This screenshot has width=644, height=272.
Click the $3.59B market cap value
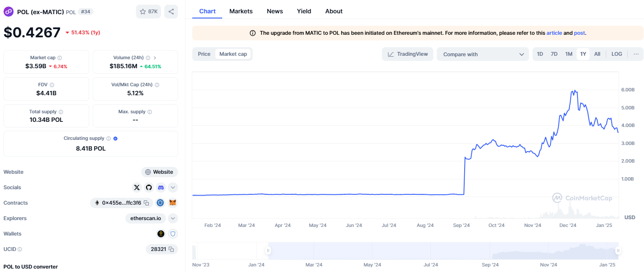click(x=35, y=66)
